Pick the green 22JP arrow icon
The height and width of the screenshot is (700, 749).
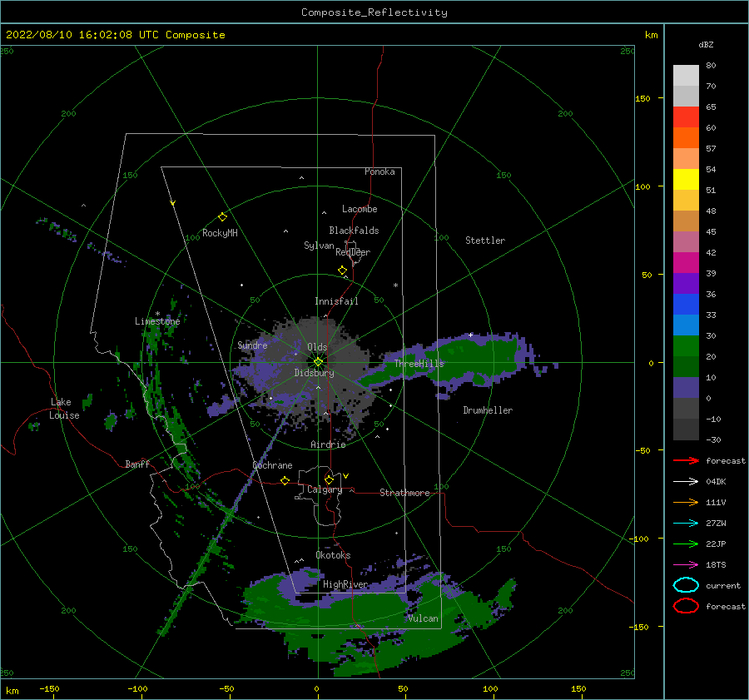(686, 544)
